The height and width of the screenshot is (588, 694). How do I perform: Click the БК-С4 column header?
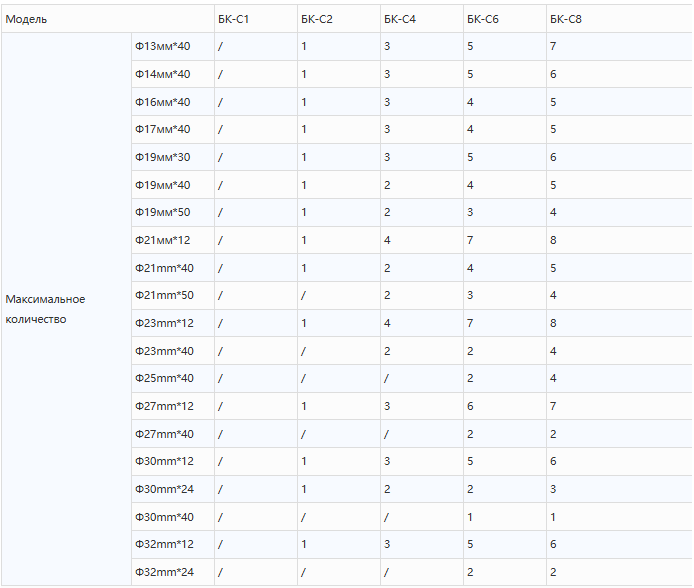[400, 20]
